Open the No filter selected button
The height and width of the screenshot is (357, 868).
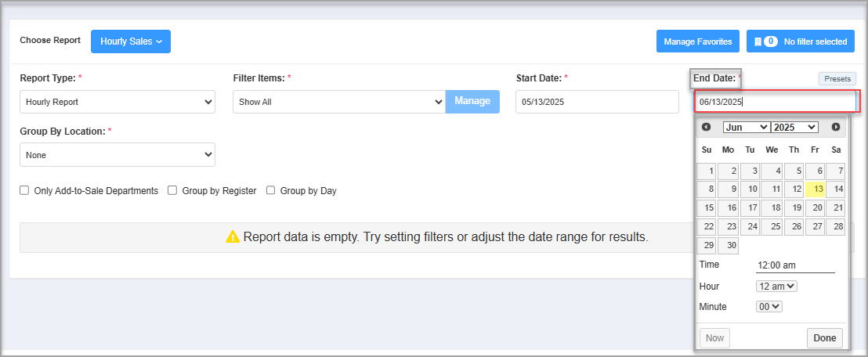pyautogui.click(x=801, y=41)
